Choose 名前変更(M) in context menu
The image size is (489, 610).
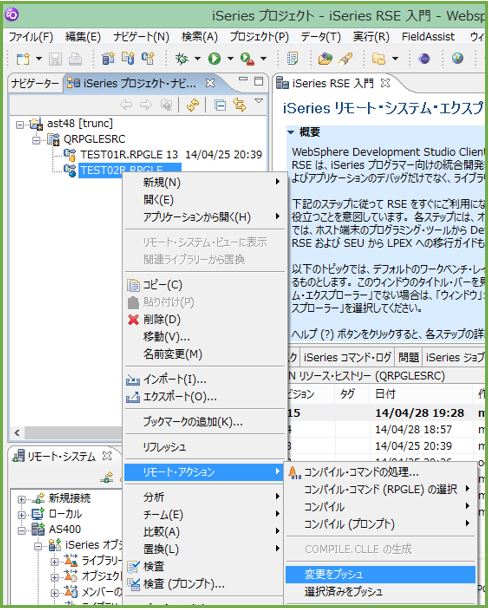click(x=204, y=354)
